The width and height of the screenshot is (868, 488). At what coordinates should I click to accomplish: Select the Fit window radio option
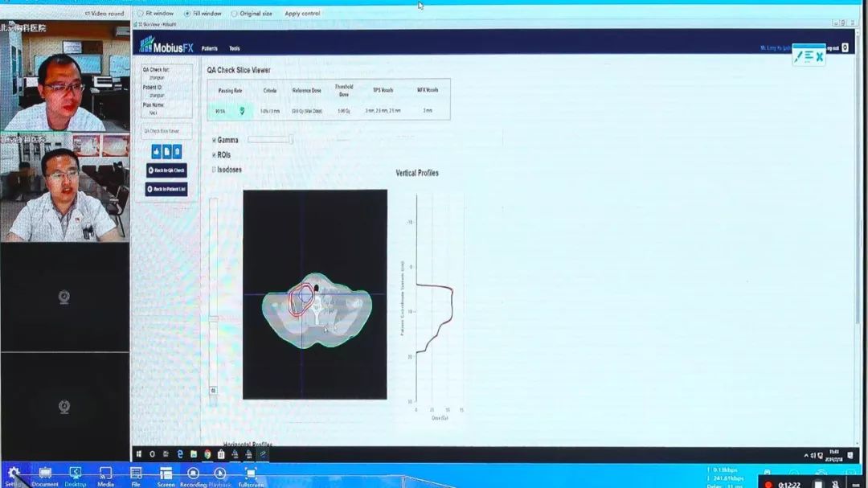coord(140,14)
